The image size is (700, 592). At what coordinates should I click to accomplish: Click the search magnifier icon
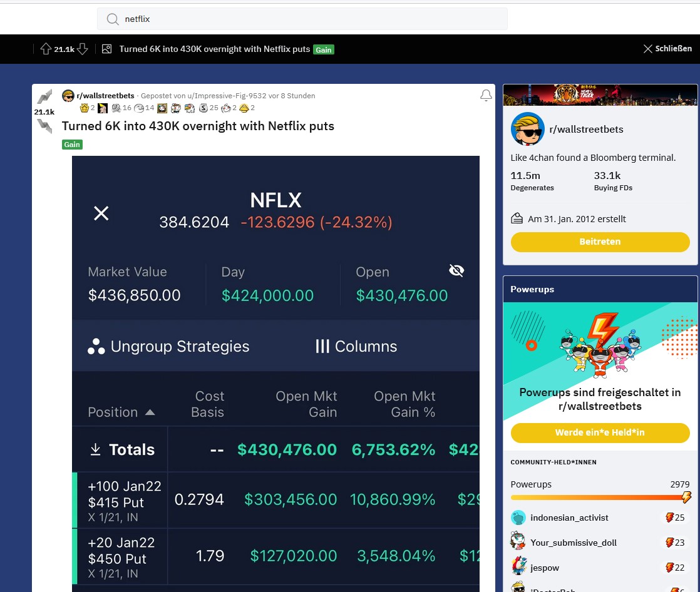[x=113, y=19]
